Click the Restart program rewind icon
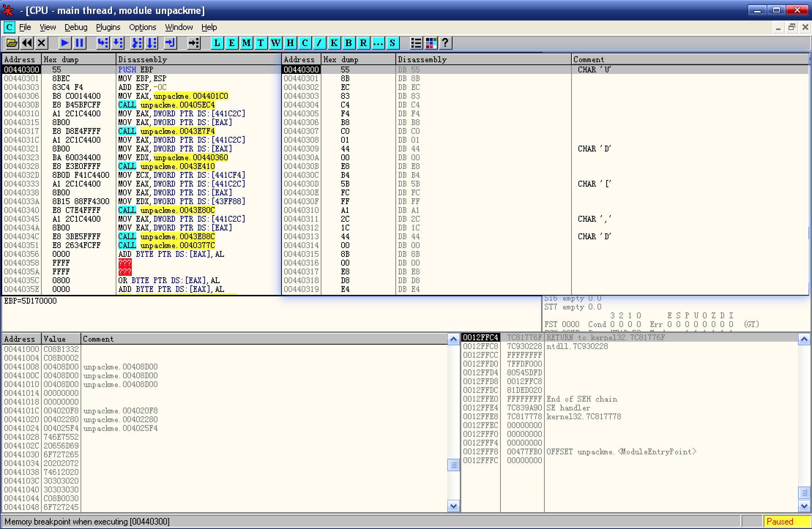812x529 pixels. point(27,43)
